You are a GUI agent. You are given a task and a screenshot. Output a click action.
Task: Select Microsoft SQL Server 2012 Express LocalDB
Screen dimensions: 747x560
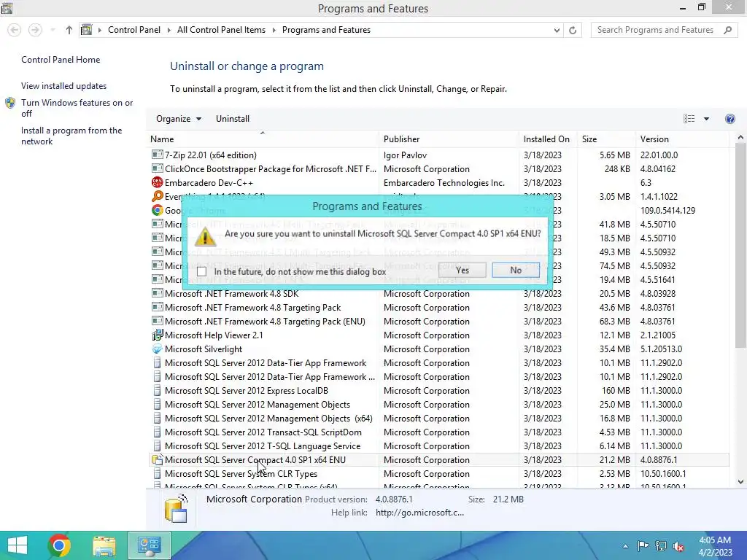pos(438,391)
